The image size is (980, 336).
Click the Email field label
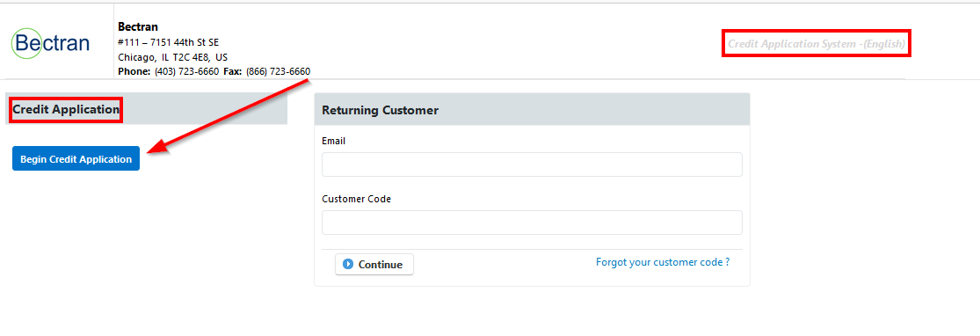(334, 142)
